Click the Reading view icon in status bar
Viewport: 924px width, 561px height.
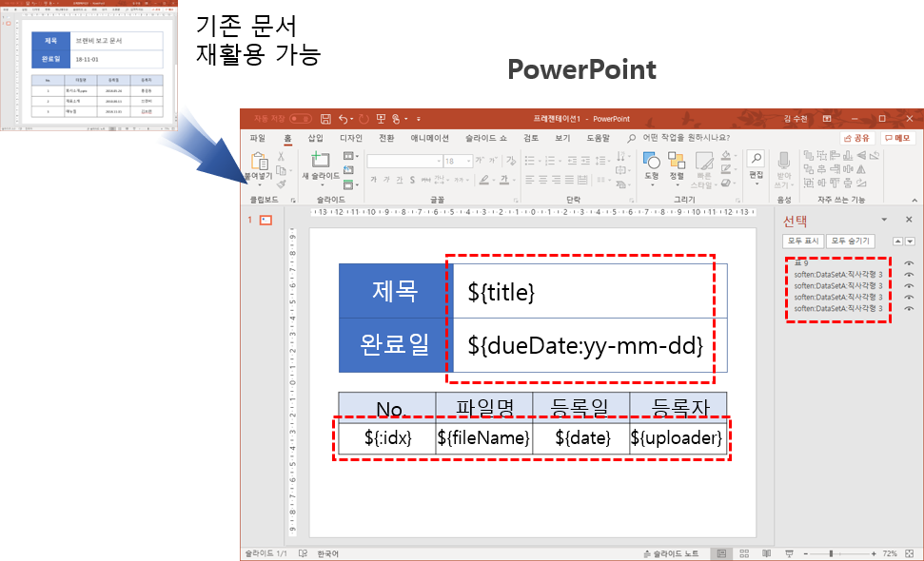[766, 553]
